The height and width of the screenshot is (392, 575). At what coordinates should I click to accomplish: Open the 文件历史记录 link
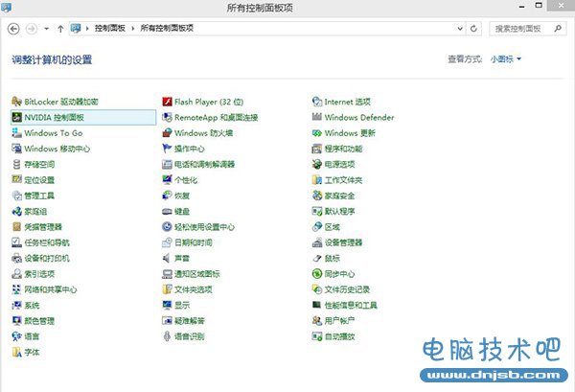(x=347, y=289)
